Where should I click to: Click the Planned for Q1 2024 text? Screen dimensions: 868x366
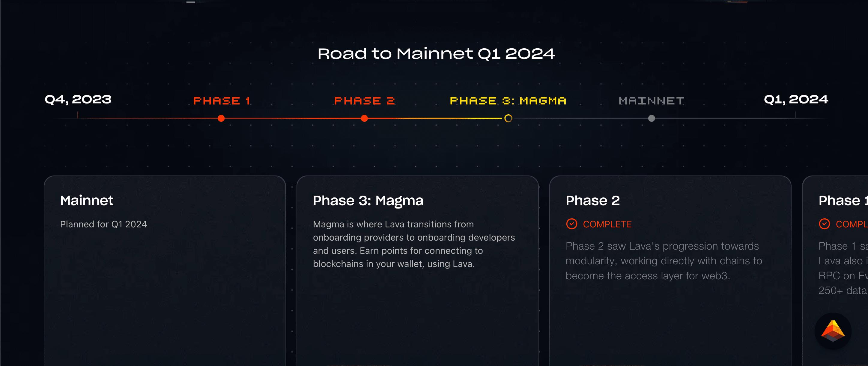(x=103, y=224)
